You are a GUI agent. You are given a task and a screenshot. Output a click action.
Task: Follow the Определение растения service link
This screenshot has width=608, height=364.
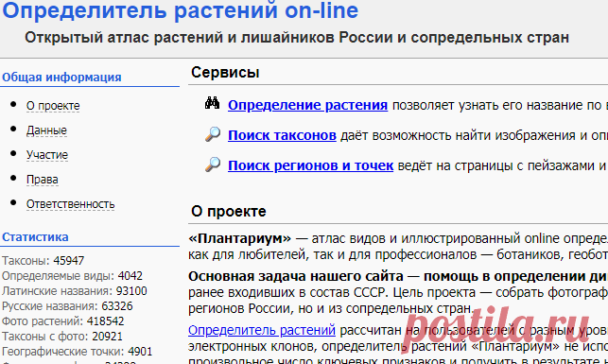coord(307,105)
